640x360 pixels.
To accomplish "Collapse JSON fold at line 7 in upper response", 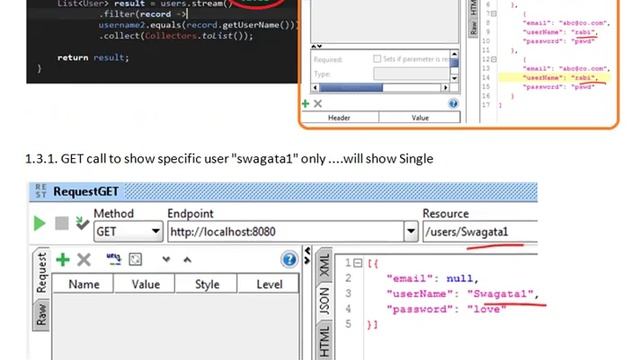I will [x=493, y=14].
